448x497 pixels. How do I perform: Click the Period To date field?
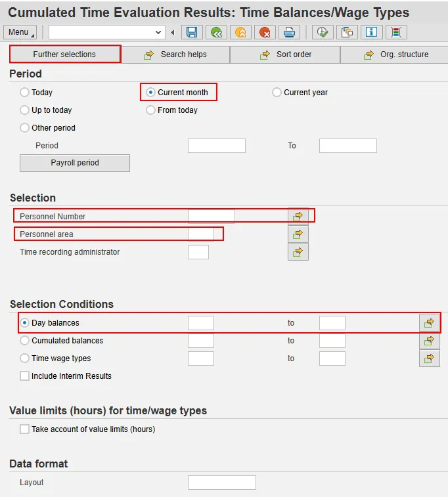(348, 146)
